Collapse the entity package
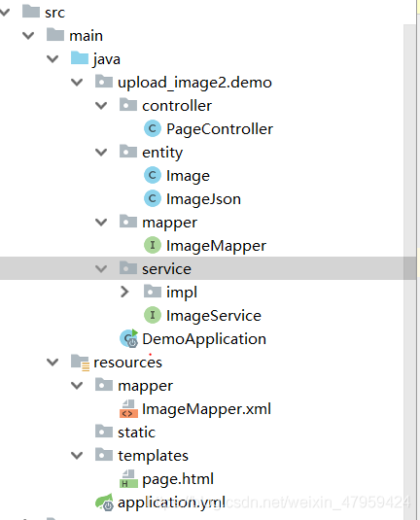The image size is (420, 520). [x=101, y=153]
